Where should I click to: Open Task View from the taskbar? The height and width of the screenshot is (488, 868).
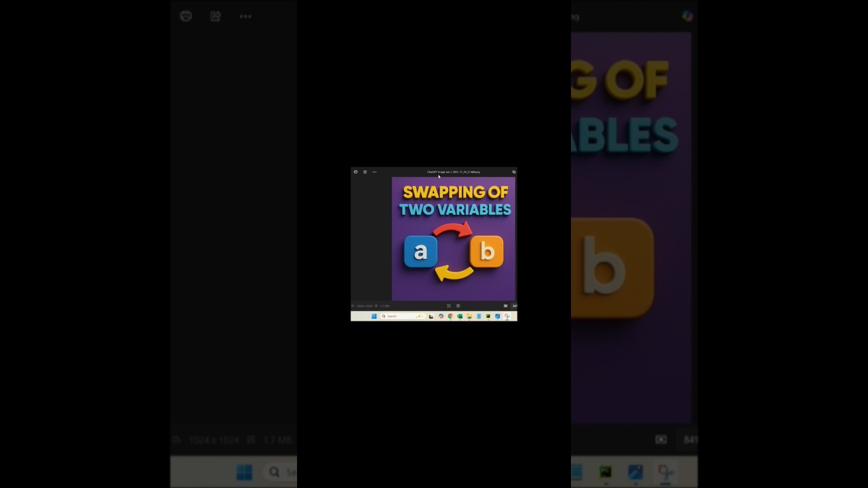pos(431,317)
